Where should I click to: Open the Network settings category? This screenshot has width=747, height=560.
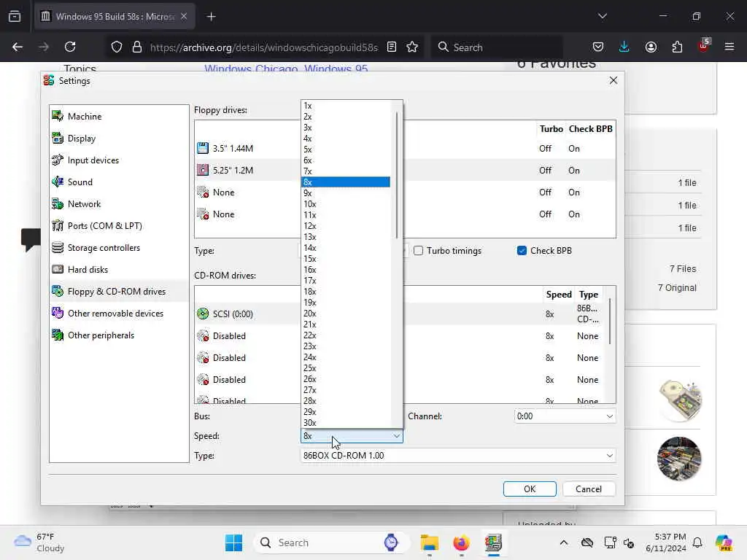coord(119,204)
